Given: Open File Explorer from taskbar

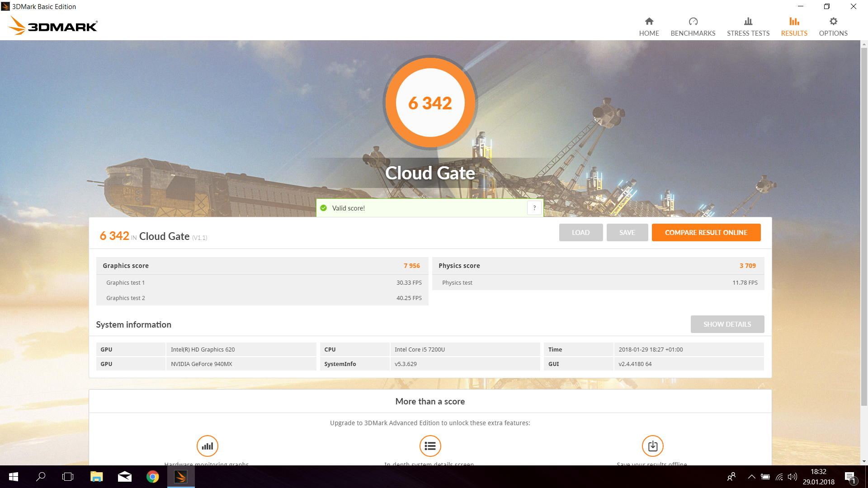Looking at the screenshot, I should tap(96, 477).
